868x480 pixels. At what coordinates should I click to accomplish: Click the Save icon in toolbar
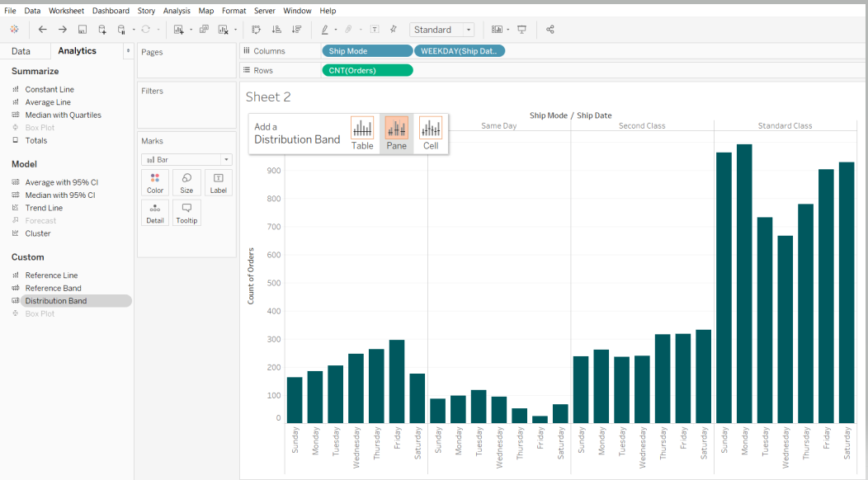tap(83, 30)
